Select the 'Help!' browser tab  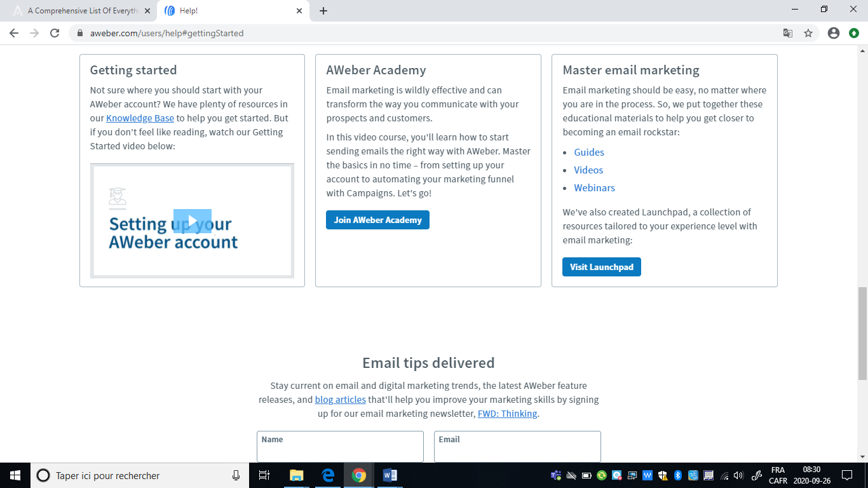(234, 11)
